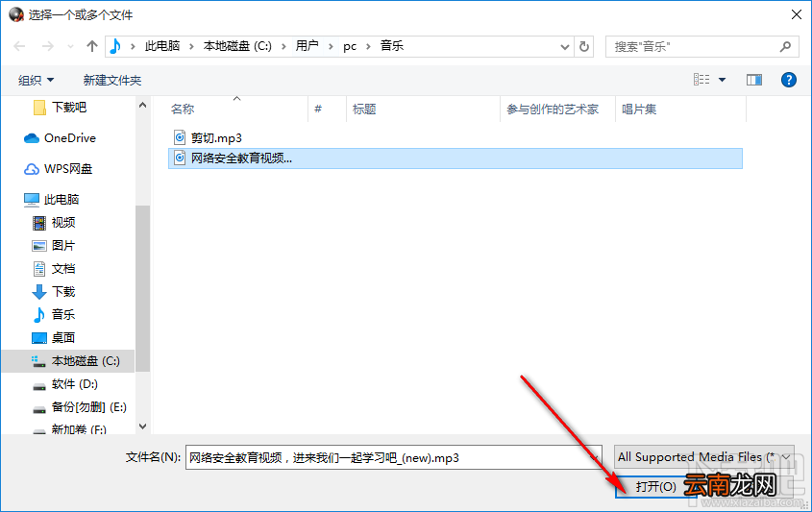Open 文档 in the sidebar

click(63, 269)
